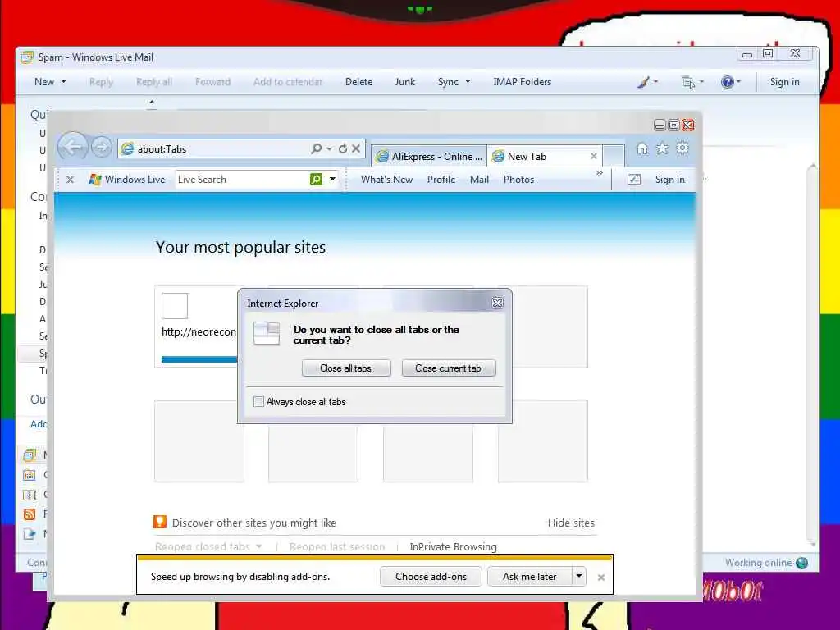Open the Internet Explorer Home icon
Image resolution: width=840 pixels, height=630 pixels.
[x=641, y=148]
